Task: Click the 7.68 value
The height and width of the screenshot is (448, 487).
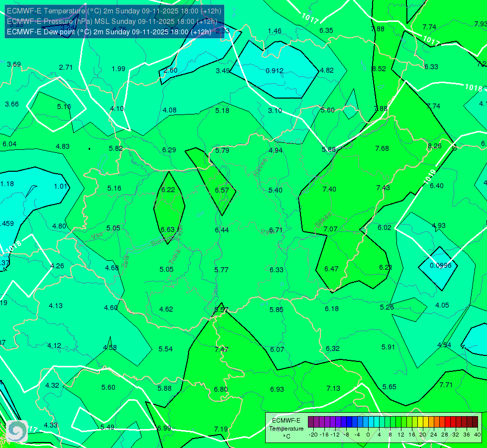Action: [x=382, y=149]
